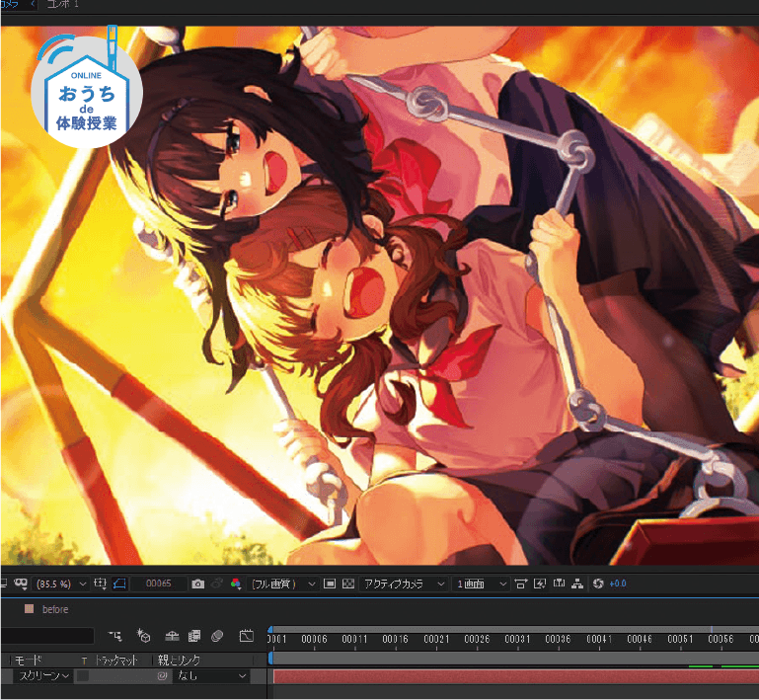Click the red layer duration bar

(x=515, y=676)
